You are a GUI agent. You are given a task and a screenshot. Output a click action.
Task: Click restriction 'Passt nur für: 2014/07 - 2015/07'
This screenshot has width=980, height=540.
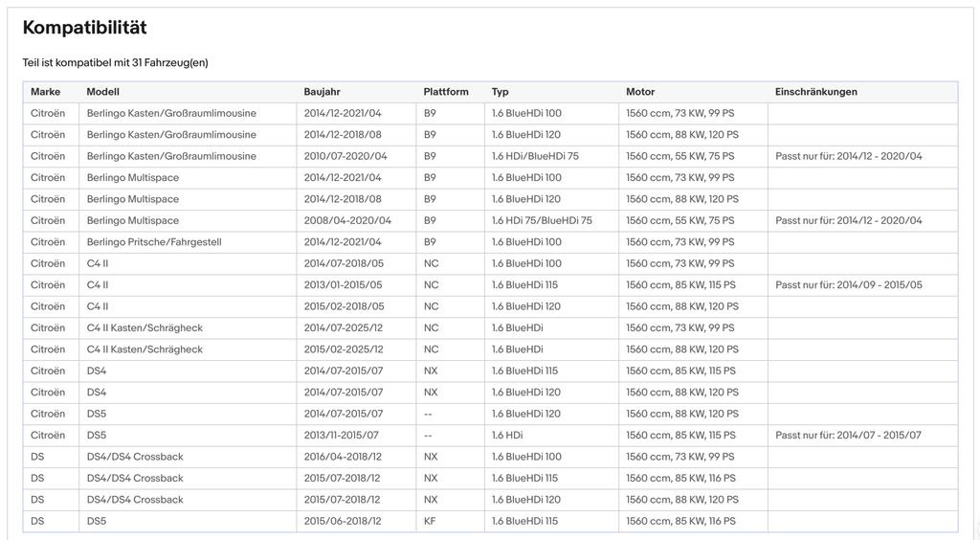[849, 435]
